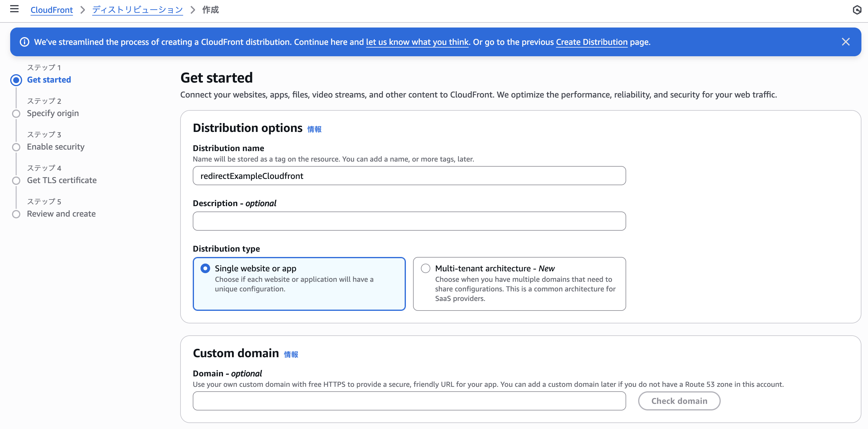Screen dimensions: 868x429
Task: Select Multi-tenant architecture radio option
Action: click(426, 268)
